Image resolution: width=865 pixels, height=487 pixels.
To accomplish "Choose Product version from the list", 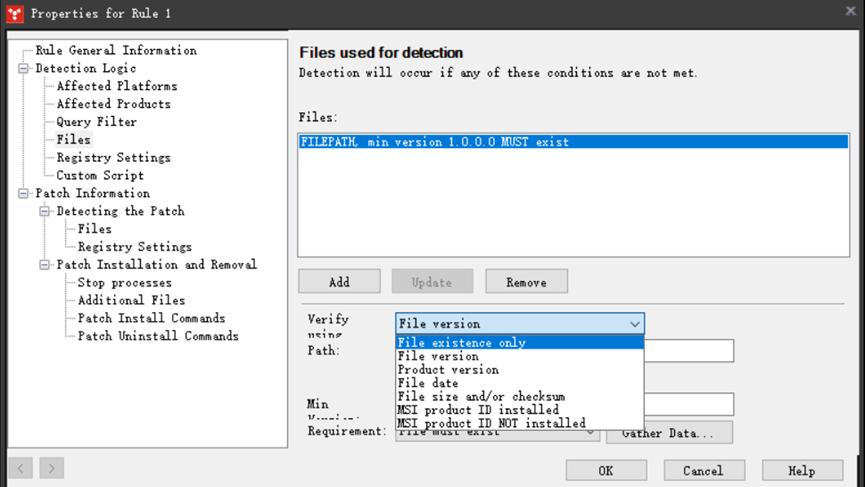I will coord(448,370).
